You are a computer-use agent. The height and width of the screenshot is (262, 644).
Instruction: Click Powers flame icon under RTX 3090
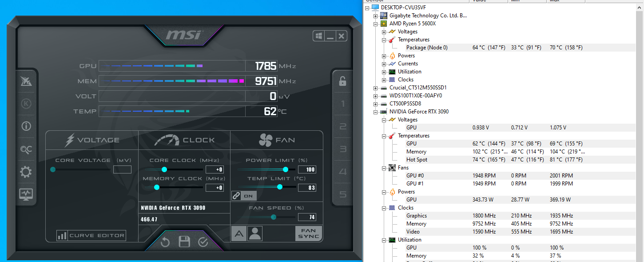[392, 192]
